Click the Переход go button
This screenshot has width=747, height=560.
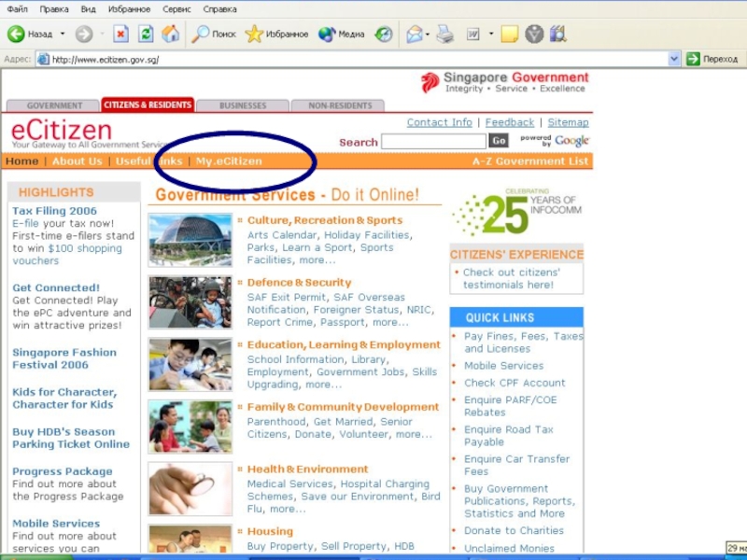click(x=712, y=59)
